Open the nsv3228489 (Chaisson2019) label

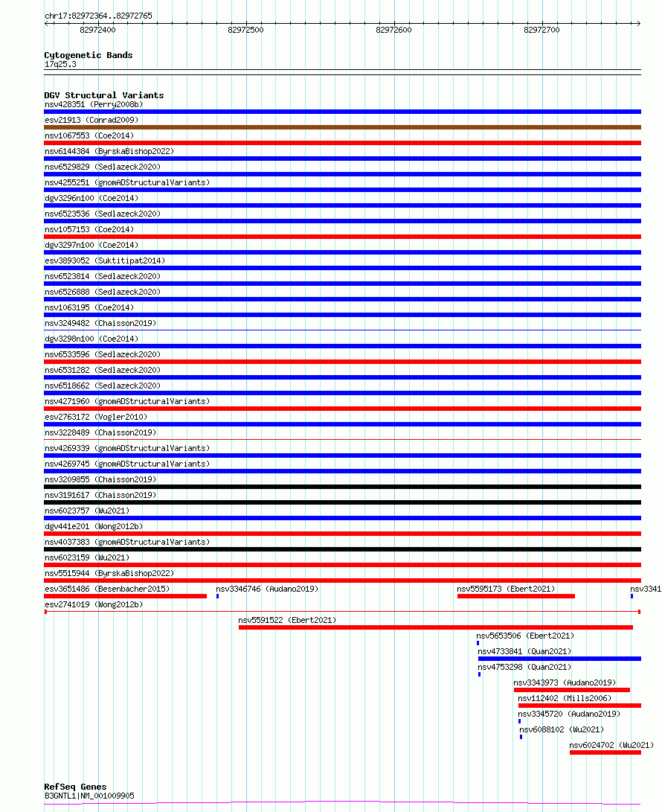tap(100, 432)
